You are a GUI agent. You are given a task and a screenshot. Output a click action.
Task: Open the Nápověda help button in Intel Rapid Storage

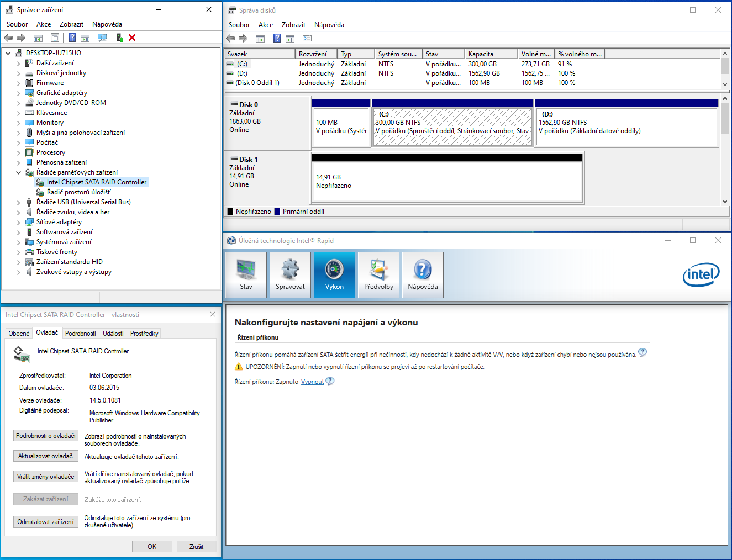coord(423,275)
